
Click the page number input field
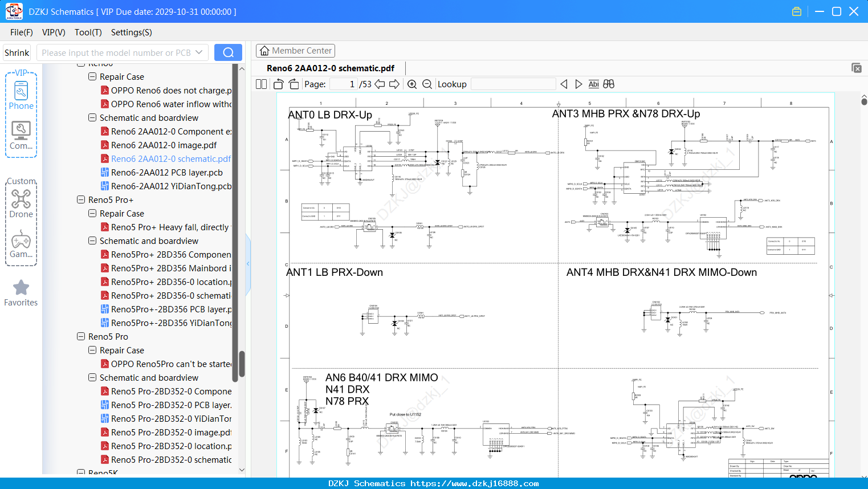pyautogui.click(x=344, y=84)
